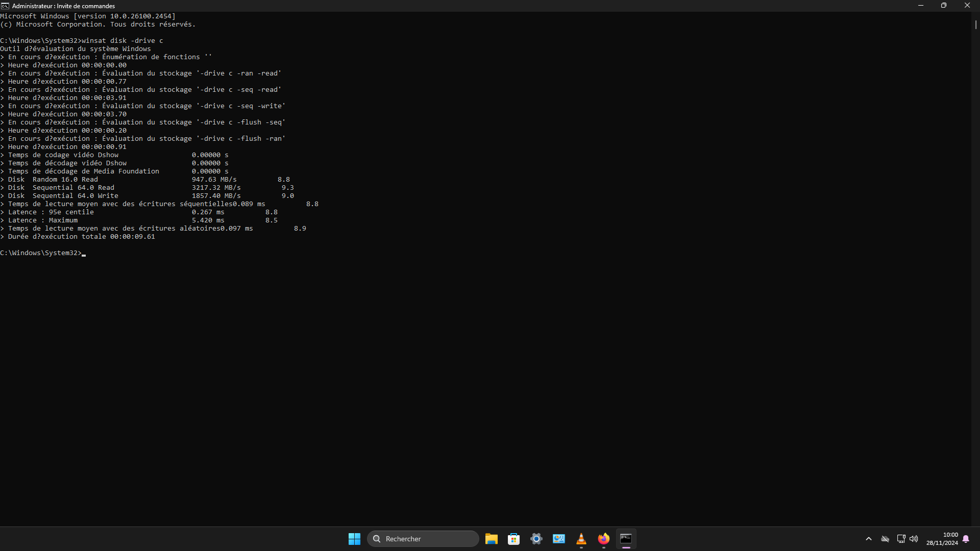Expand the hidden system tray icons

[x=869, y=539]
